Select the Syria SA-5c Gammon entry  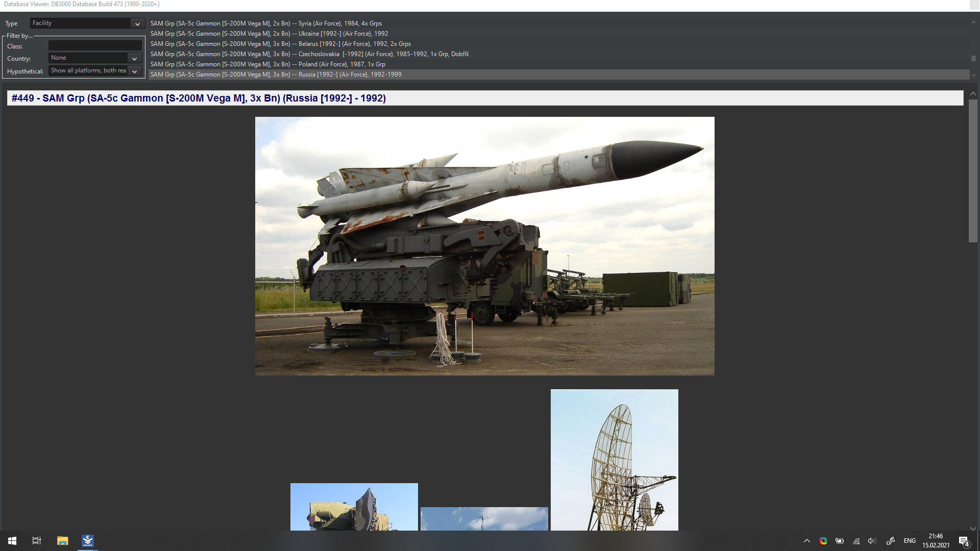click(x=266, y=23)
